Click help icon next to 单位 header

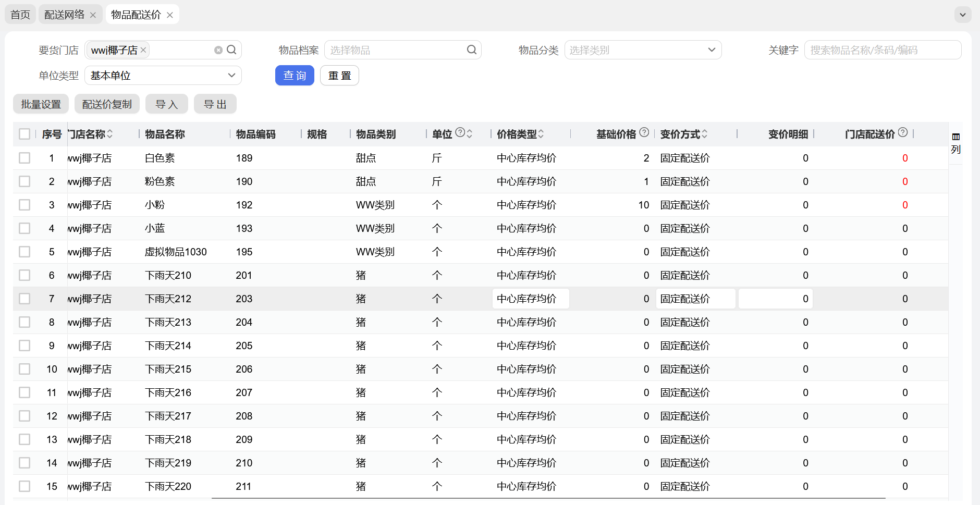pos(460,132)
